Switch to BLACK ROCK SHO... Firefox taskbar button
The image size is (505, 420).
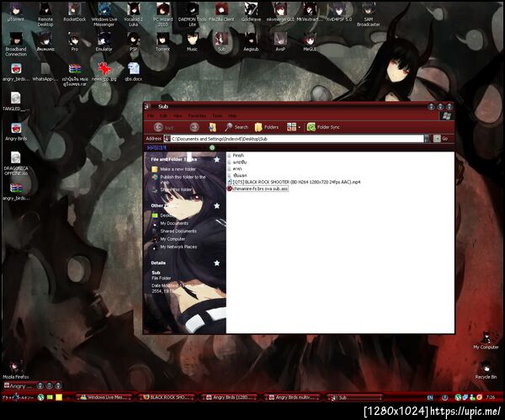pyautogui.click(x=168, y=397)
